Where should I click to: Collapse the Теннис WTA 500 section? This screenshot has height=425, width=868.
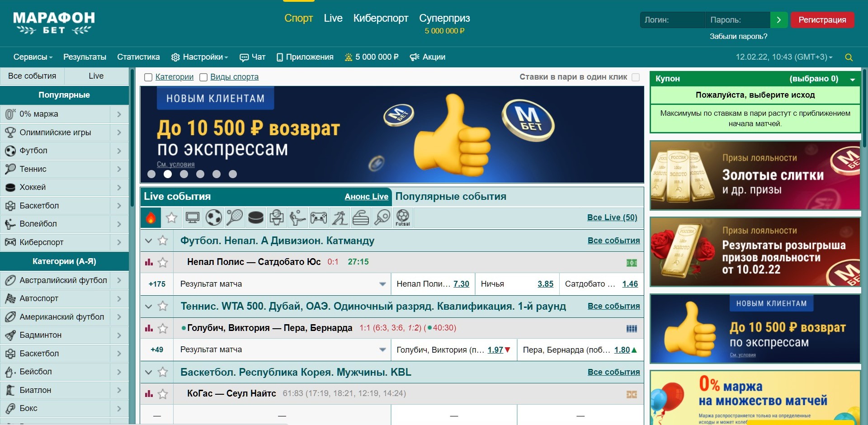[148, 307]
